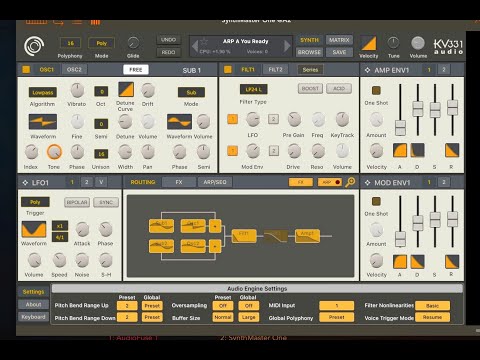The height and width of the screenshot is (360, 480).
Task: Click the REDO button
Action: pyautogui.click(x=168, y=52)
